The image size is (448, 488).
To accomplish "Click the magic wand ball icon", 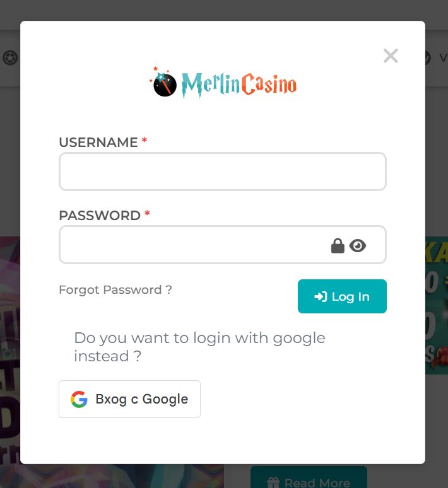I will [163, 83].
